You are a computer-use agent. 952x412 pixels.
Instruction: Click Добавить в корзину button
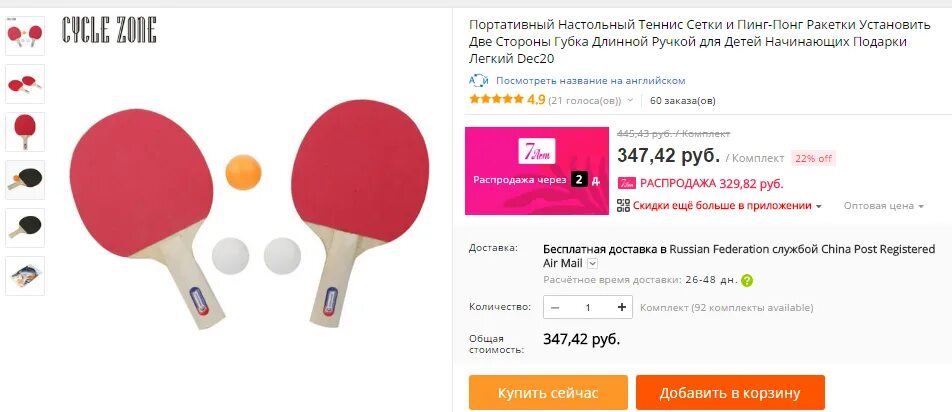coord(730,393)
